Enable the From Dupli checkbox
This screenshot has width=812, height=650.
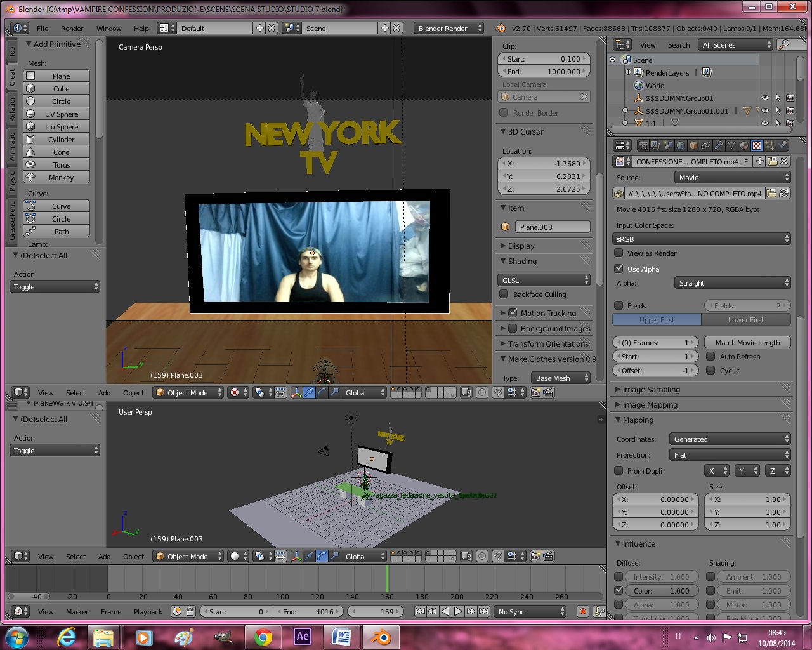point(619,470)
